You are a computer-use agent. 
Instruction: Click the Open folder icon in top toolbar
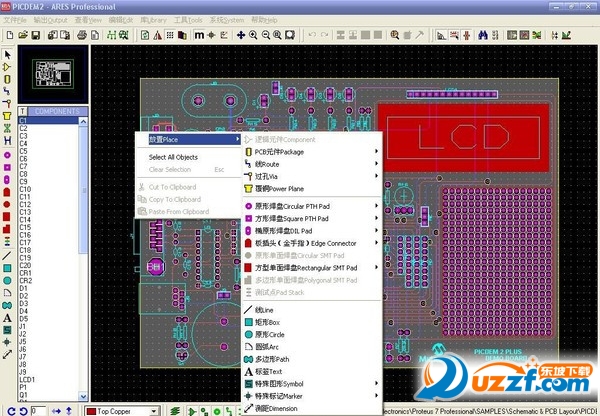click(x=23, y=35)
